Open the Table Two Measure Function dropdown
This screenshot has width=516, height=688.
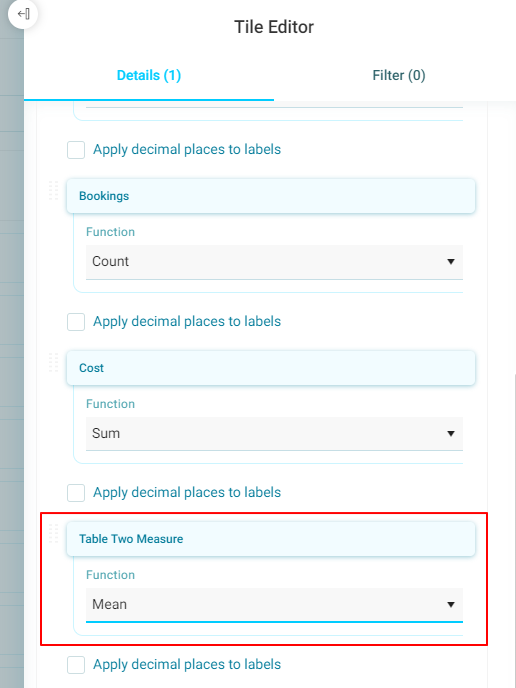tap(274, 605)
